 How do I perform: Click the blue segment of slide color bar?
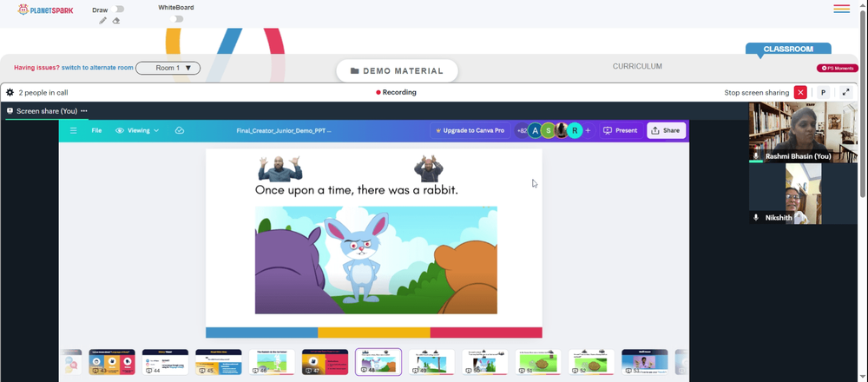coord(262,333)
